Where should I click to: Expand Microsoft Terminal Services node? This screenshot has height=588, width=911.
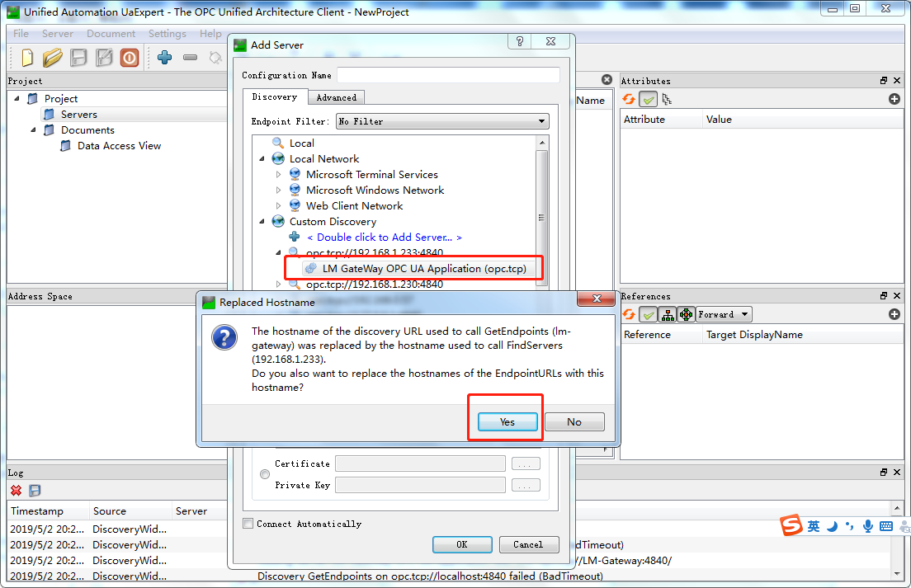tap(278, 174)
